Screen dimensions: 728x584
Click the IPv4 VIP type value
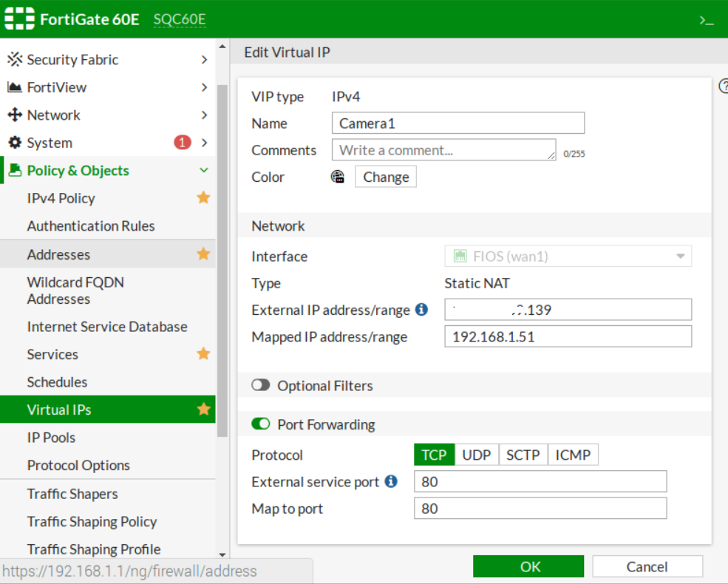tap(346, 97)
